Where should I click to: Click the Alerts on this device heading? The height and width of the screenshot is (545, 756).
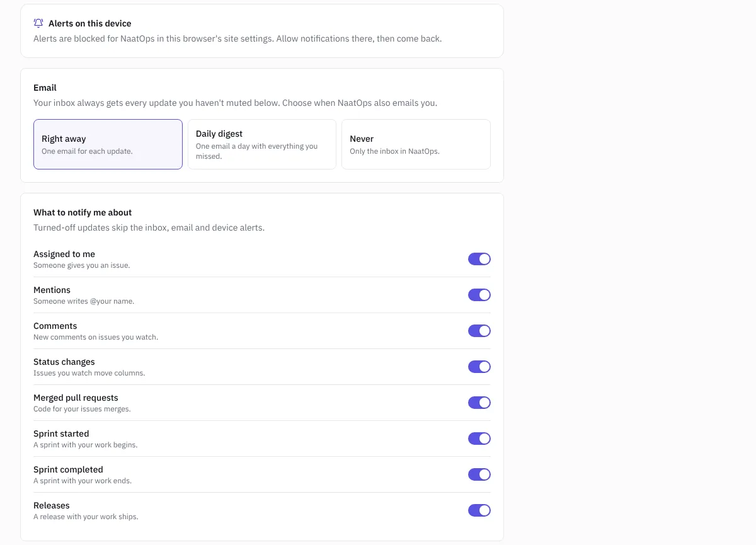(90, 23)
